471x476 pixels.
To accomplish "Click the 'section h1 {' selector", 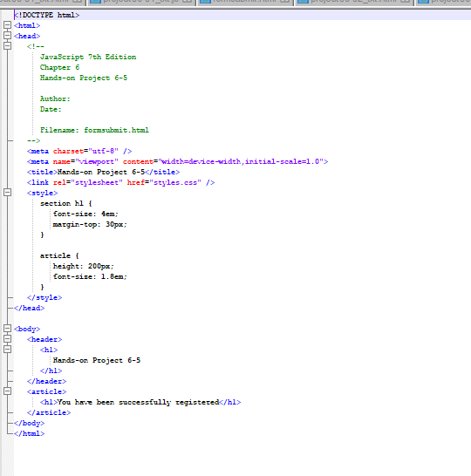I will pyautogui.click(x=66, y=203).
